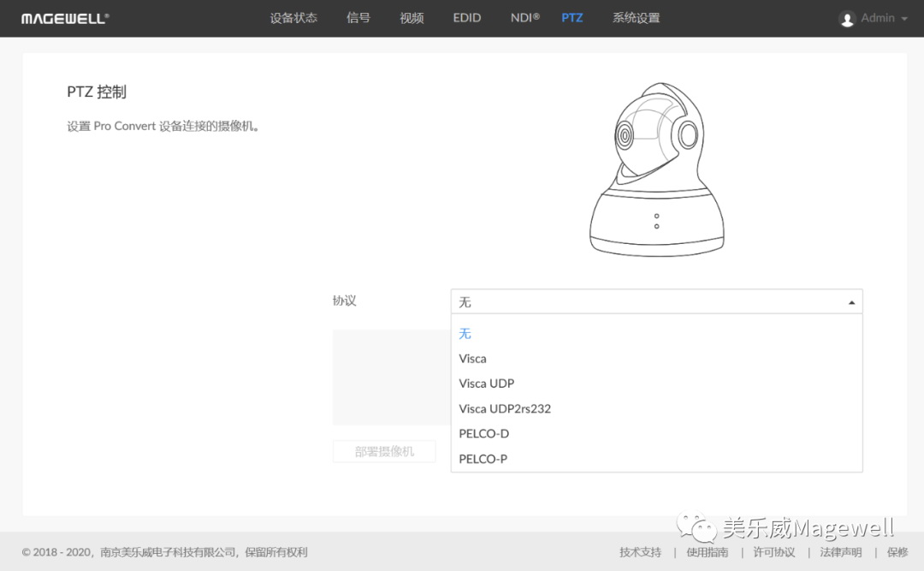Choose Visca UDP protocol option
The image size is (924, 571).
[x=486, y=384]
